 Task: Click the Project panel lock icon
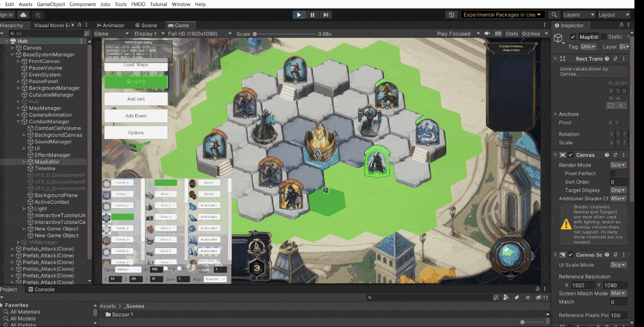tap(537, 289)
